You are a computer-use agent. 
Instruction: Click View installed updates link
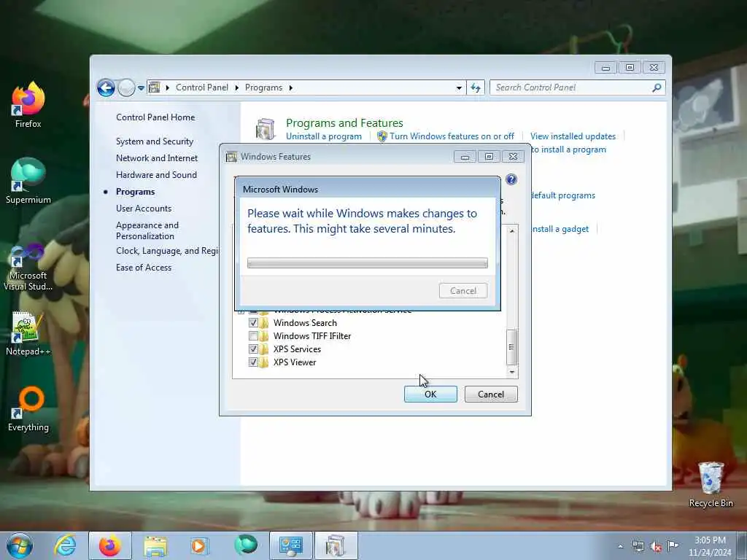(573, 136)
